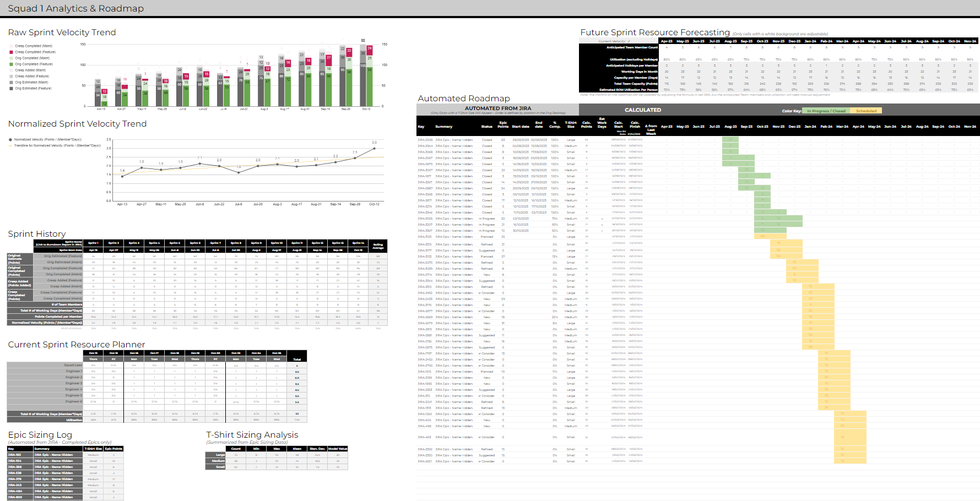Screen dimensions: 980x501
Task: Select the 'Stan. Dev.' column header
Action: point(317,449)
